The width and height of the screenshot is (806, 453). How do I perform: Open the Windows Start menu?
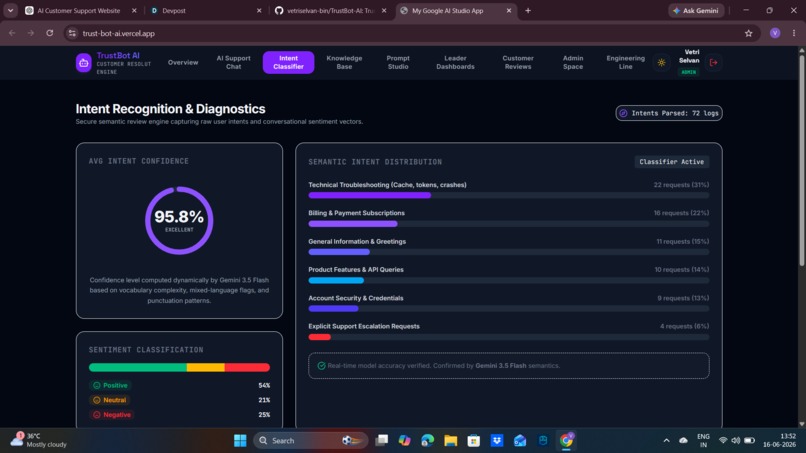[x=240, y=441]
